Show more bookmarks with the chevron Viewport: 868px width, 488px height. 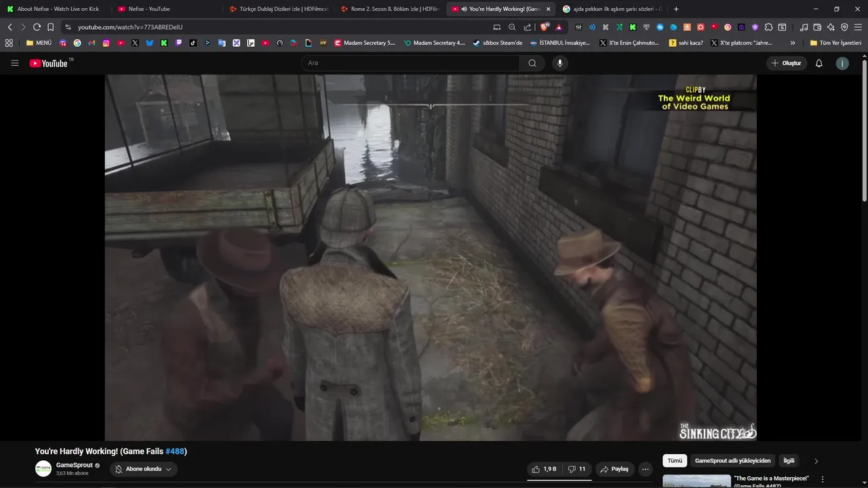(x=793, y=43)
